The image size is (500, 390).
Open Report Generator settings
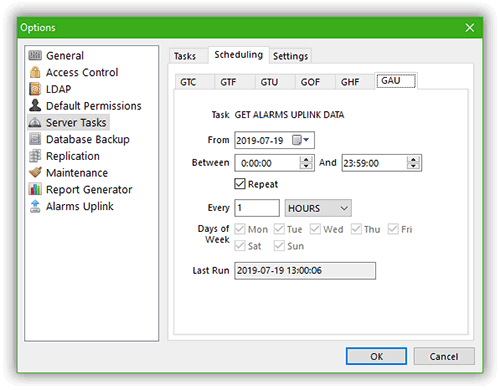tap(89, 189)
